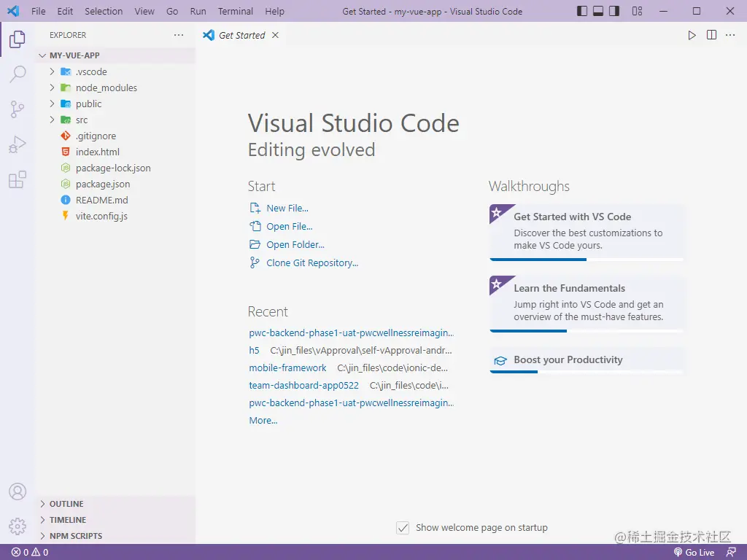Click Clone Git Repository... link

[304, 262]
